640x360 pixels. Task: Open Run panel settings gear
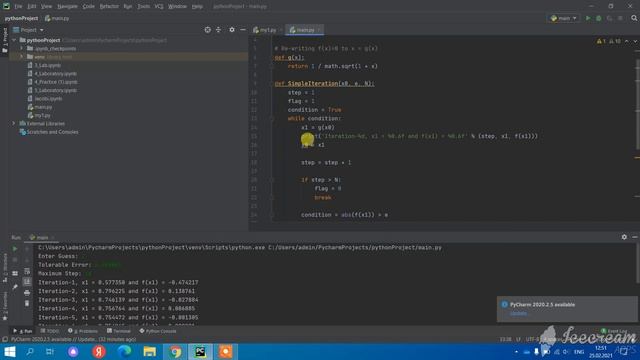(x=624, y=237)
